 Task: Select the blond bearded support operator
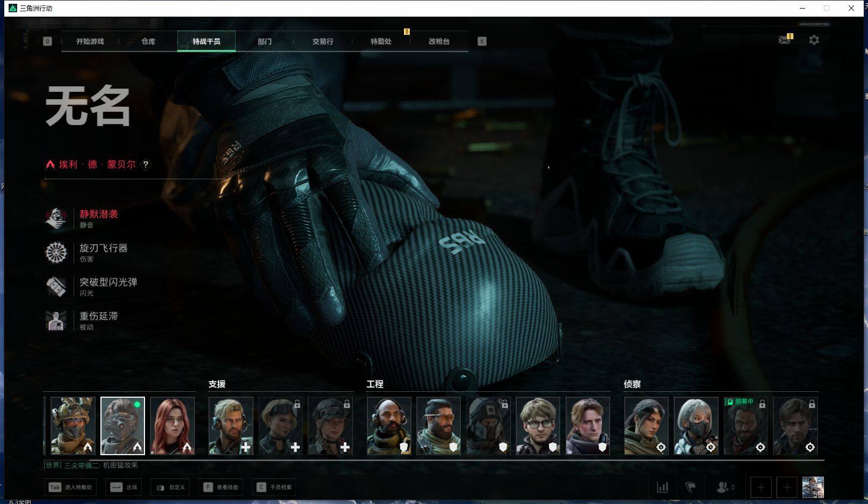pyautogui.click(x=231, y=426)
